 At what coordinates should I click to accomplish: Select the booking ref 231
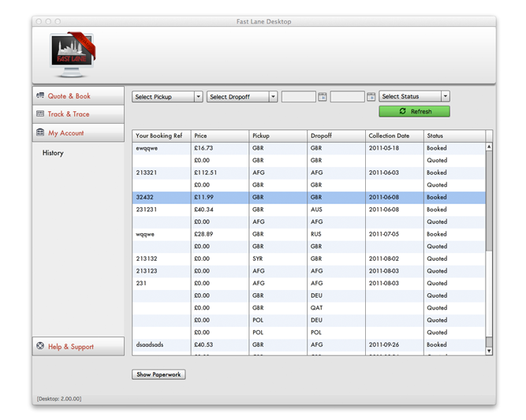coord(141,283)
